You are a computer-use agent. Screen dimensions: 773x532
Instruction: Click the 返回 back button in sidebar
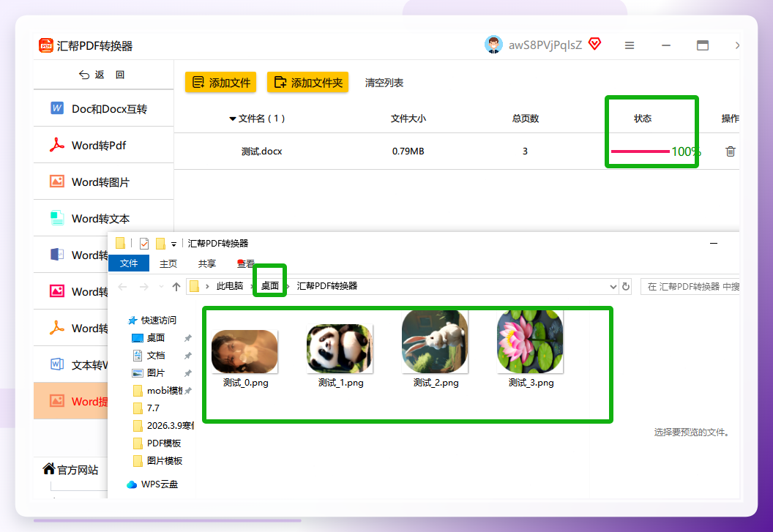[102, 75]
